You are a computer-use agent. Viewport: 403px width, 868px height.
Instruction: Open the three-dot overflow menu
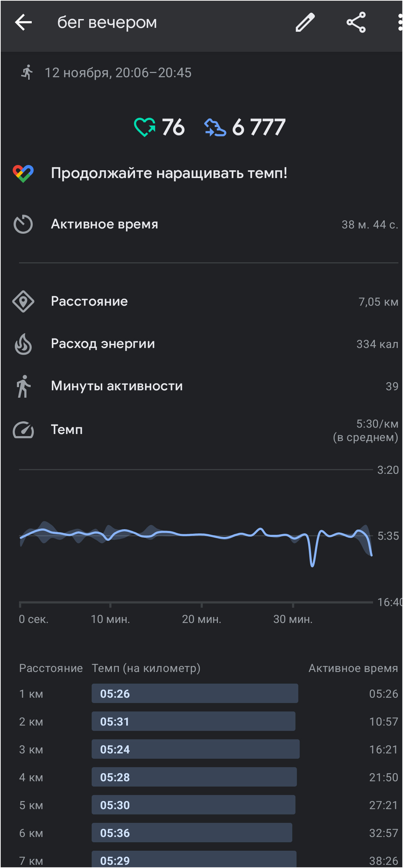400,22
